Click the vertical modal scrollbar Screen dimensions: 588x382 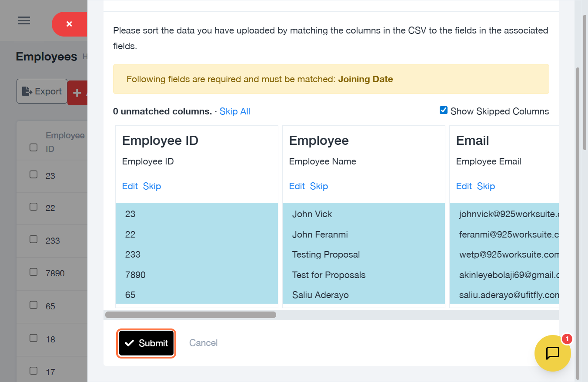click(x=578, y=218)
